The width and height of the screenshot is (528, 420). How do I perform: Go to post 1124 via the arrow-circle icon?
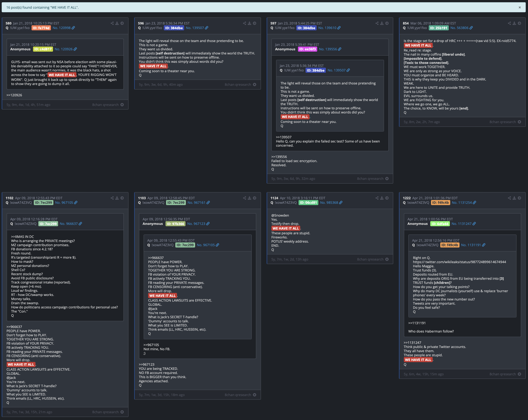[x=387, y=198]
